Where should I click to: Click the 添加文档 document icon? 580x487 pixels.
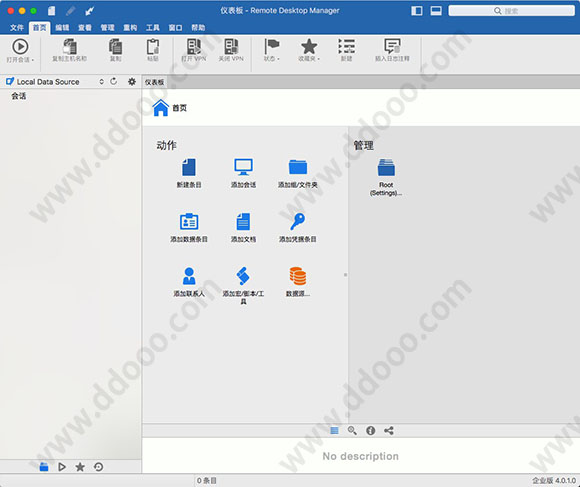[x=243, y=221]
